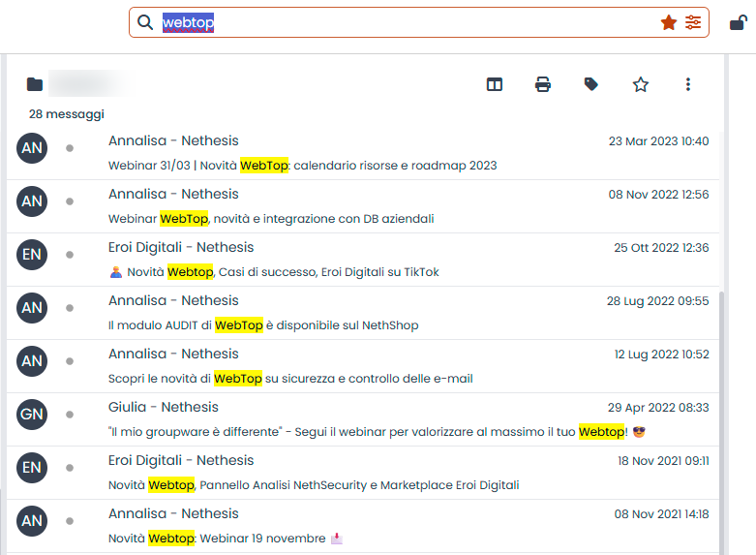
Task: Toggle read dot on 08 Nov 2021 message
Action: click(x=70, y=521)
